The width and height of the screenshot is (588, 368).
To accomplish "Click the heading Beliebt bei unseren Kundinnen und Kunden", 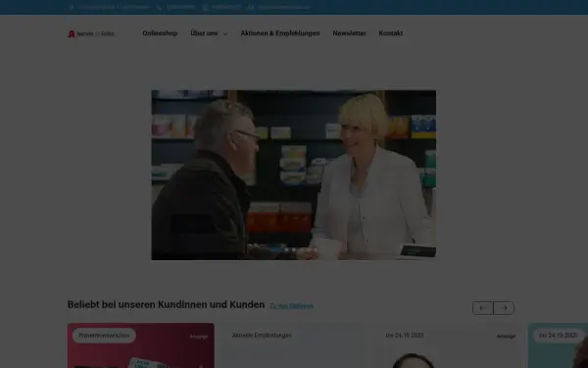I will coord(167,304).
